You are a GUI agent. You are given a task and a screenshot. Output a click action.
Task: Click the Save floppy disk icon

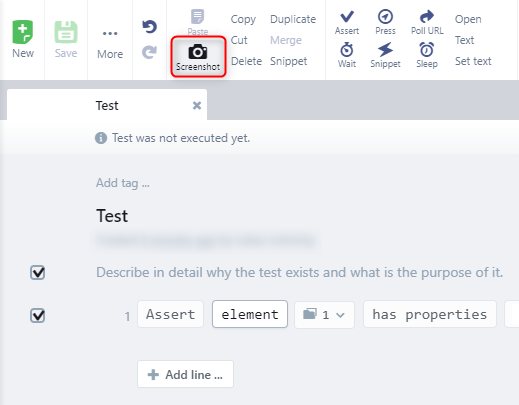coord(66,32)
